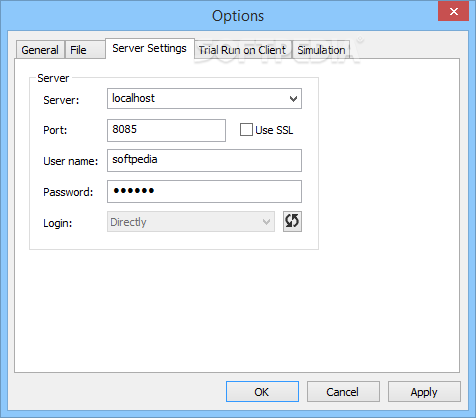Click the 'Server:' field label

tap(61, 100)
